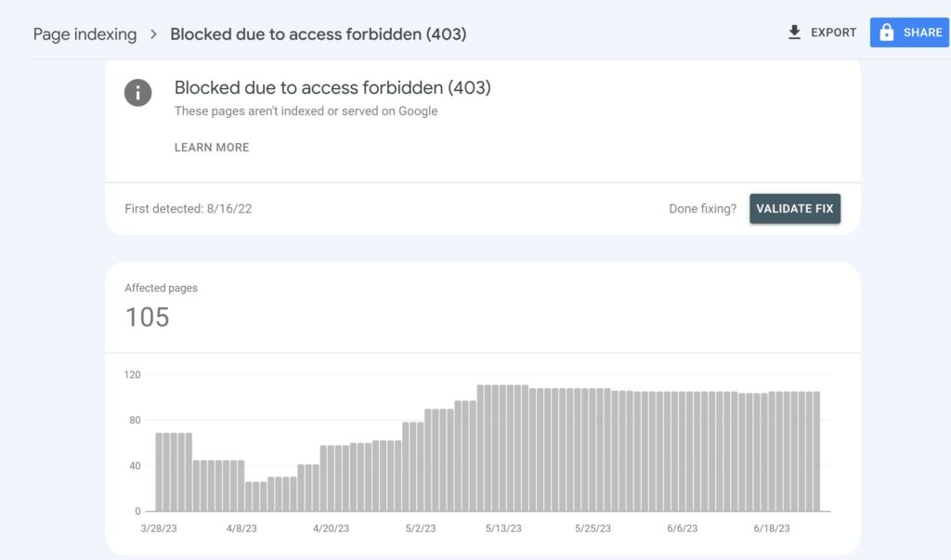Click the 5/2/23 date axis label

point(420,527)
